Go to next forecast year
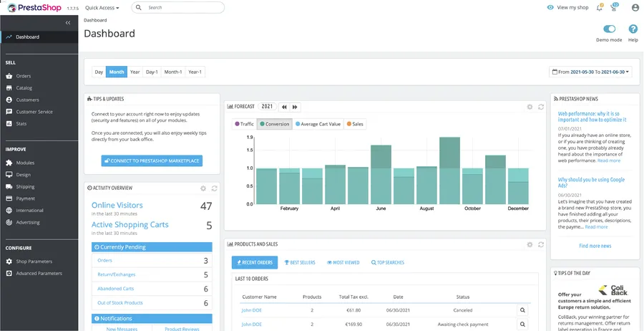The height and width of the screenshot is (331, 644). pos(295,107)
